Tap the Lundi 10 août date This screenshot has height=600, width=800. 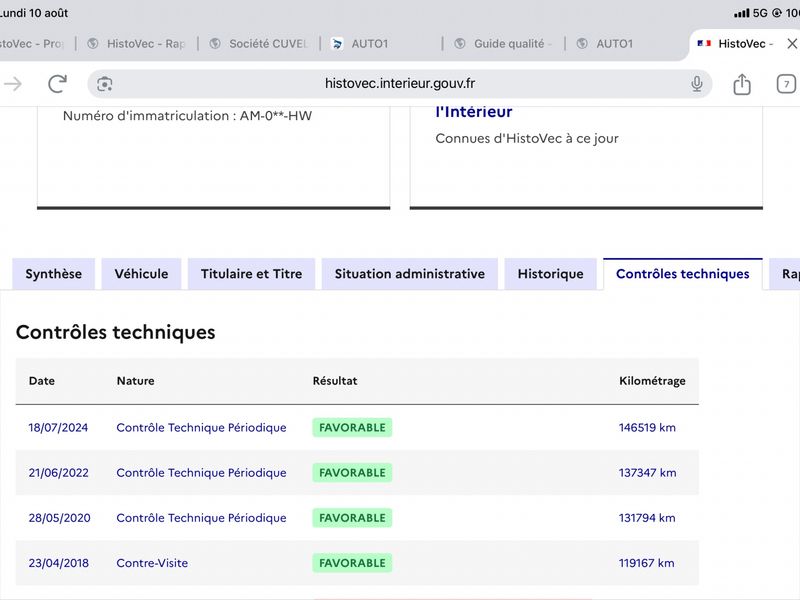(34, 13)
